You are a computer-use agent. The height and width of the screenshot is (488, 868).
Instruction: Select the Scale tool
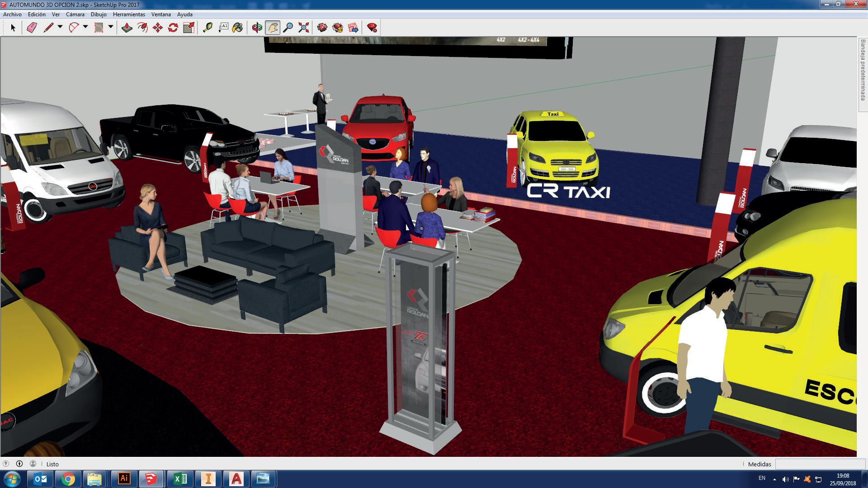click(189, 28)
